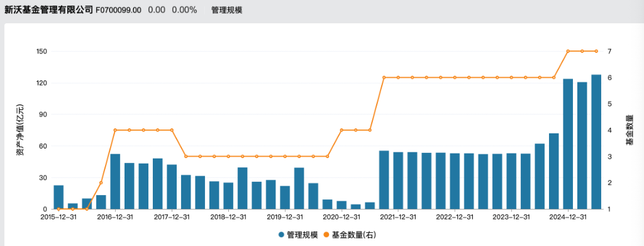Click the x-axis label 2016-12-31
The width and height of the screenshot is (644, 246).
pos(115,217)
